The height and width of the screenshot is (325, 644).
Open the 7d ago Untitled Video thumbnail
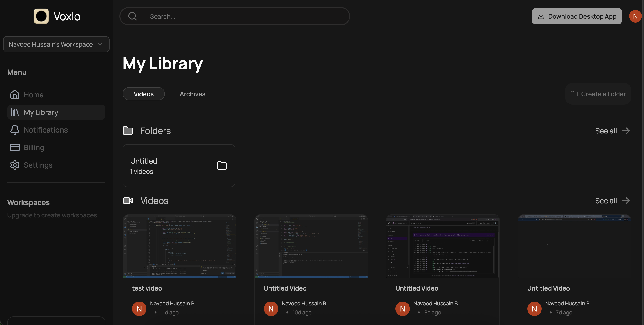click(x=575, y=246)
